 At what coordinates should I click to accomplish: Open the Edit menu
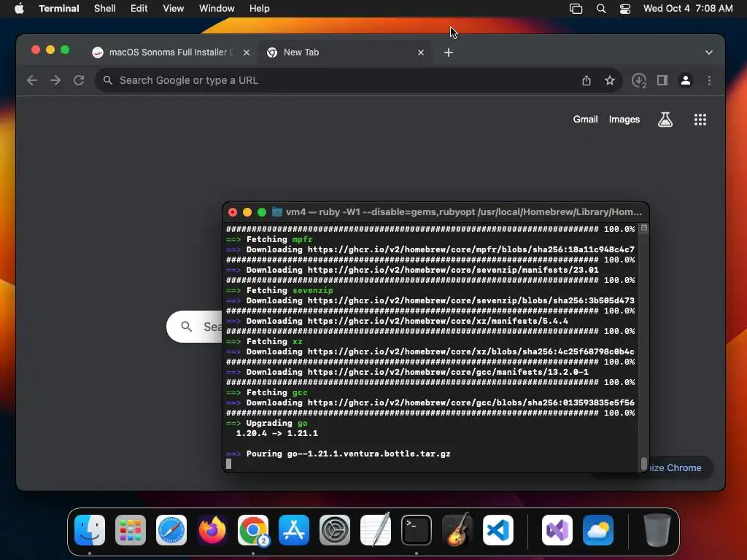pos(139,9)
